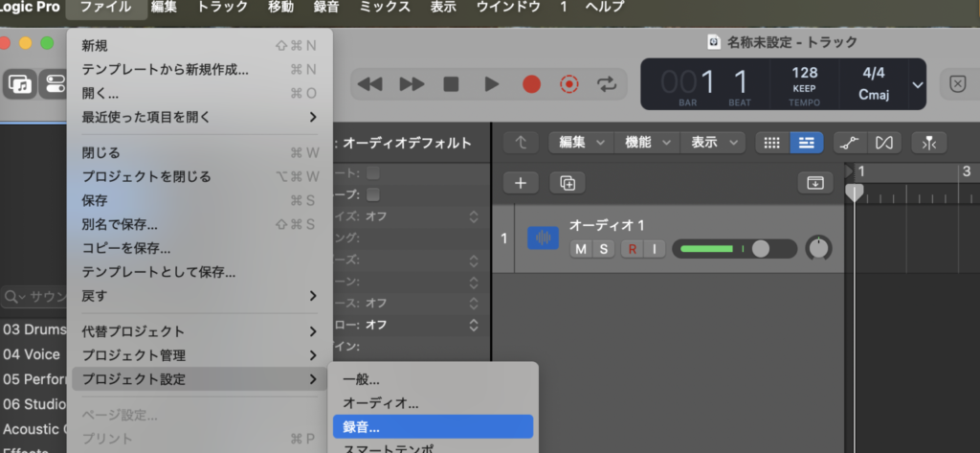Click the Inspector/Smart Controls toolbar button
Viewport: 980px width, 453px height.
pyautogui.click(x=54, y=84)
